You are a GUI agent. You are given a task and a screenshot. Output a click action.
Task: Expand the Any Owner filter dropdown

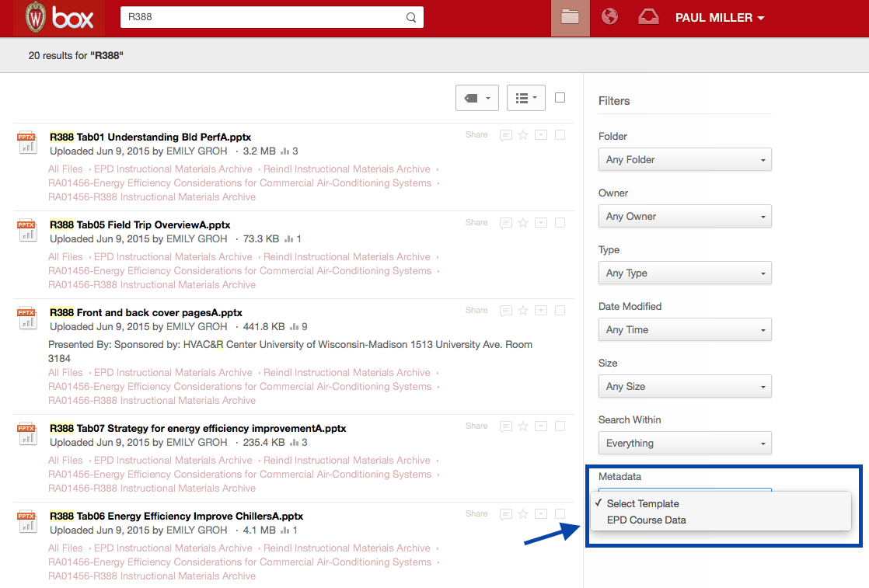click(685, 217)
